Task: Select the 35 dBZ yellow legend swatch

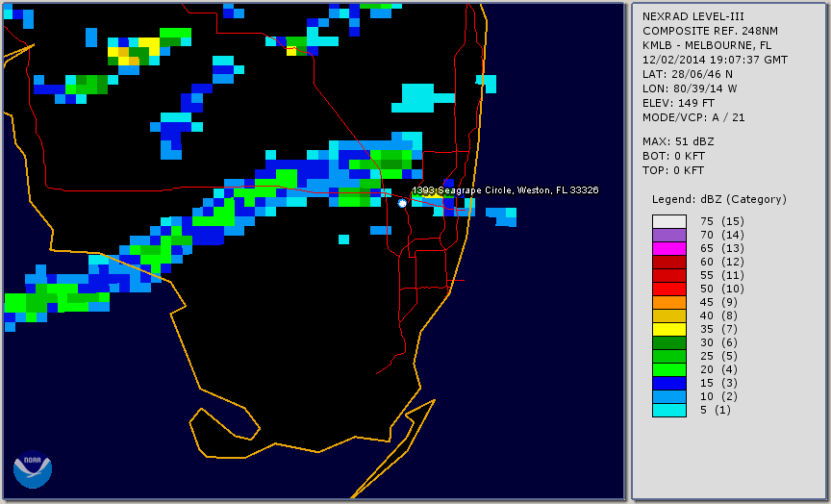Action: click(x=669, y=329)
